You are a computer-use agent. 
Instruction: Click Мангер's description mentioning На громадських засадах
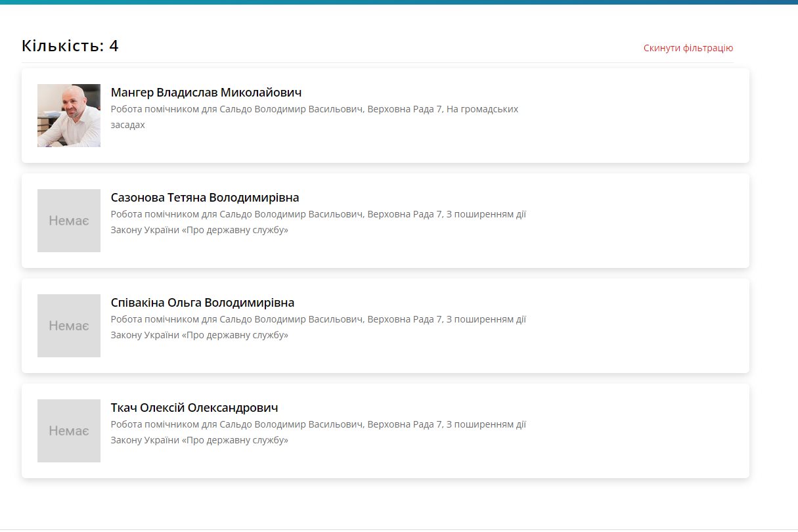(x=315, y=117)
